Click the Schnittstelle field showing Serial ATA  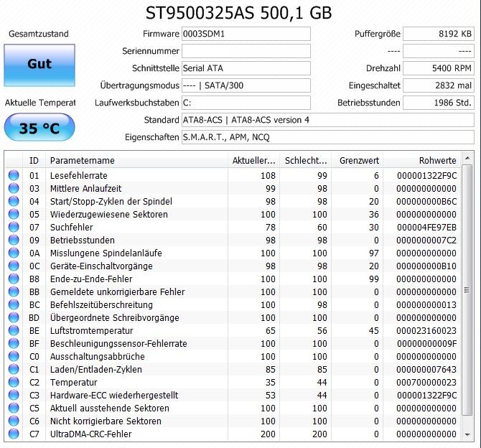click(x=246, y=68)
